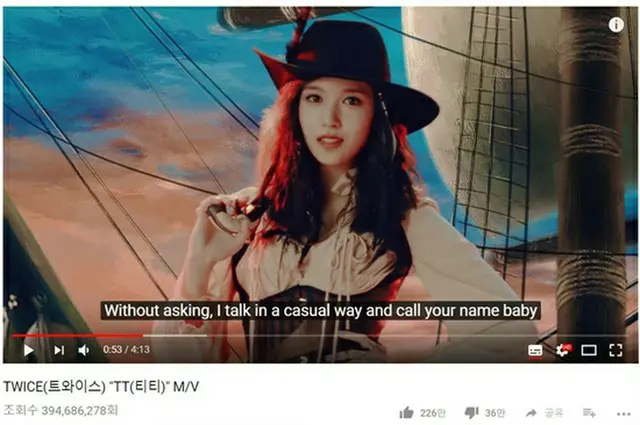Image resolution: width=640 pixels, height=425 pixels.
Task: Dislike the video with thumbs down
Action: point(471,413)
